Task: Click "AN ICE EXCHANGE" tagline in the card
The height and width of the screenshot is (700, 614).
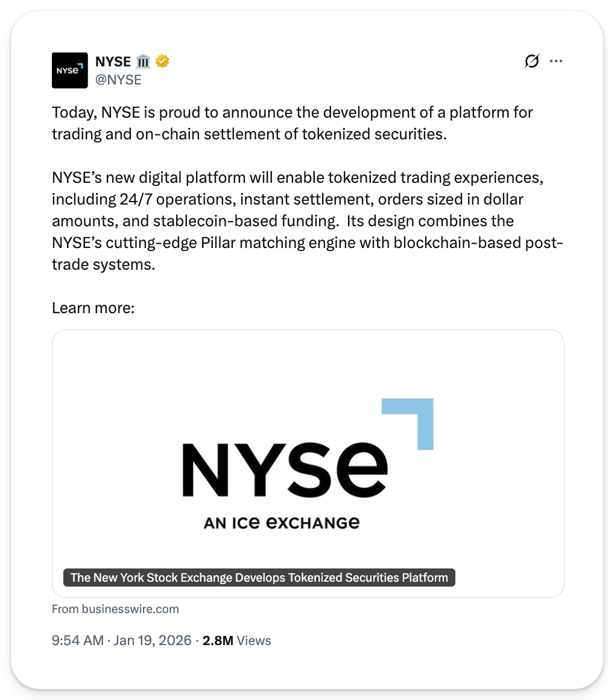Action: (282, 523)
